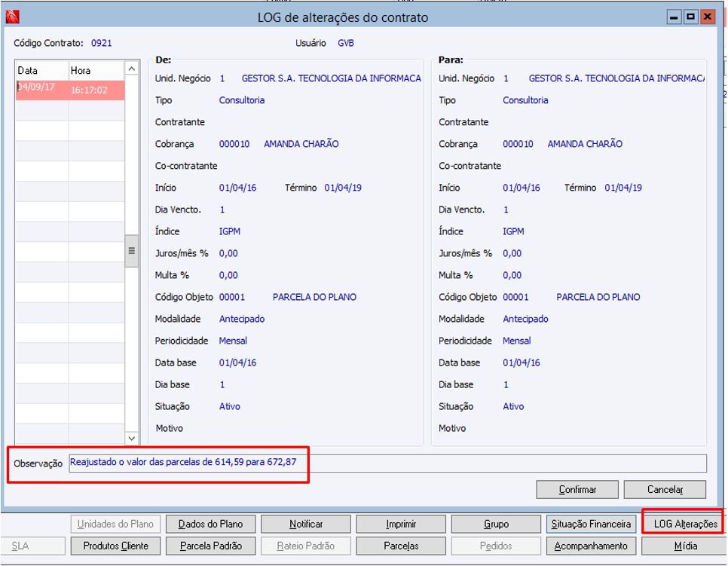Open the Grupo button
The image size is (728, 566).
coord(496,524)
